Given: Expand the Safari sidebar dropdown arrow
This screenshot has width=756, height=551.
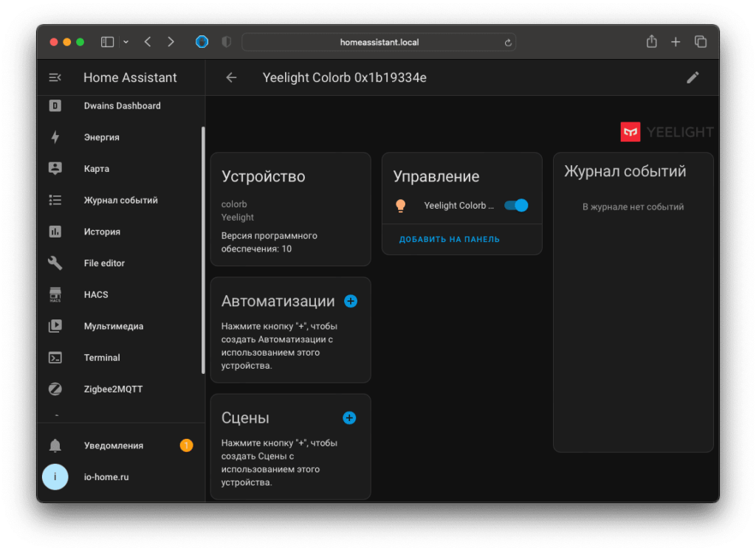Looking at the screenshot, I should [x=126, y=42].
